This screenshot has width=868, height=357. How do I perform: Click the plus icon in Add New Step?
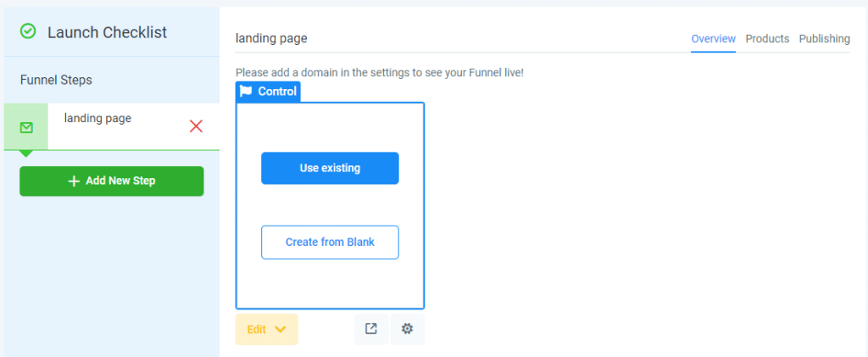75,181
